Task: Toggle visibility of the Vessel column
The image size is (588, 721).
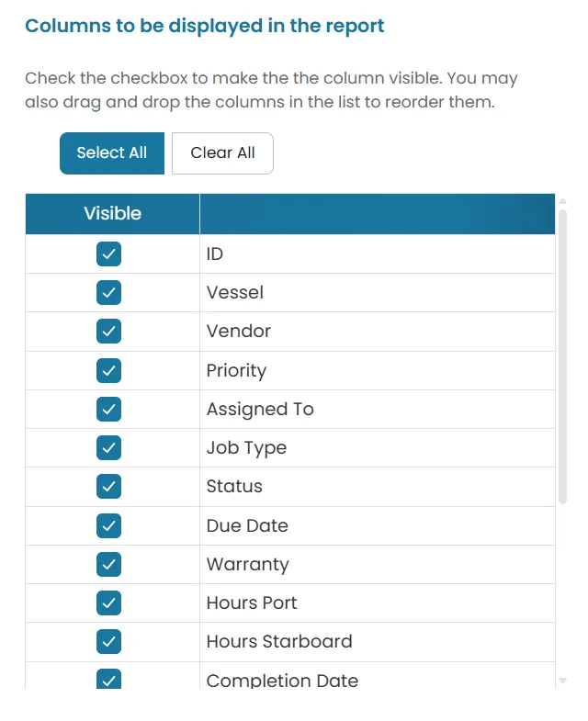Action: pos(108,292)
